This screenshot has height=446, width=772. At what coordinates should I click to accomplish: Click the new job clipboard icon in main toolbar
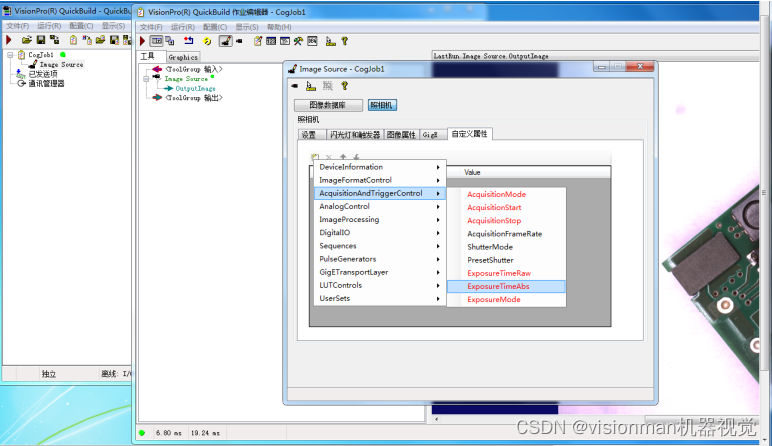tap(73, 40)
